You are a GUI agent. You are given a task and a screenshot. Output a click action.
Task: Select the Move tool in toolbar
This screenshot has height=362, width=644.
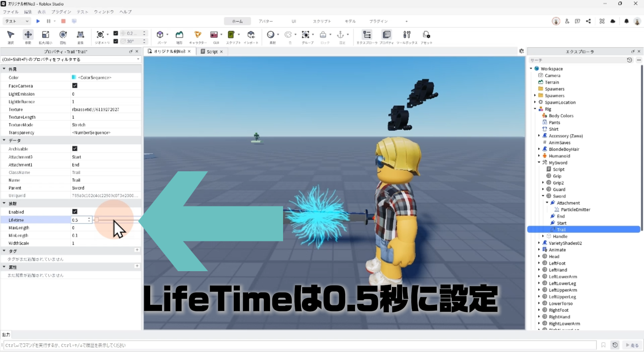28,35
